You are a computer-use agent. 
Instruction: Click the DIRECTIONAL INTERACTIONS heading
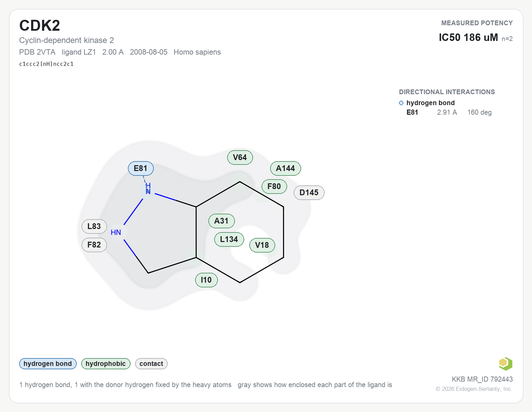click(x=447, y=92)
